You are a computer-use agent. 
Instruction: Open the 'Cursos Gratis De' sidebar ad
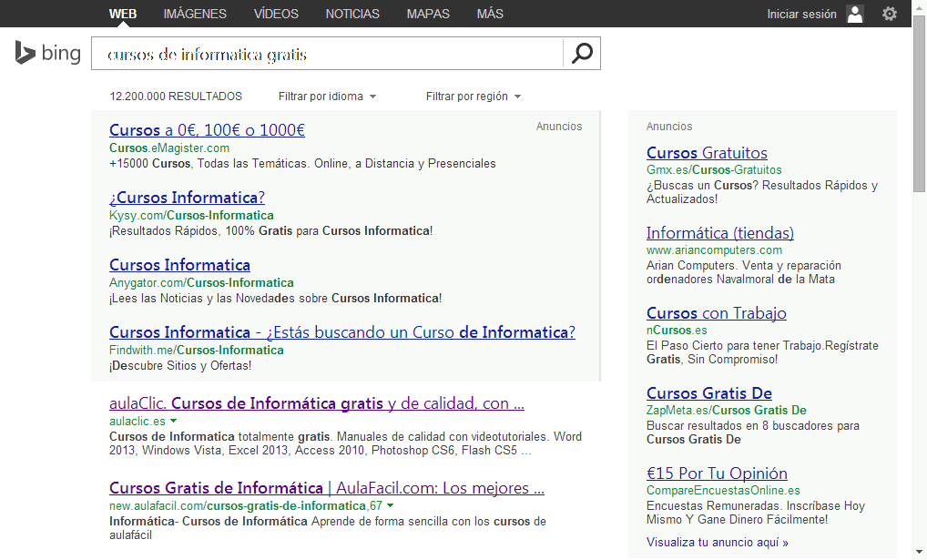pos(709,393)
